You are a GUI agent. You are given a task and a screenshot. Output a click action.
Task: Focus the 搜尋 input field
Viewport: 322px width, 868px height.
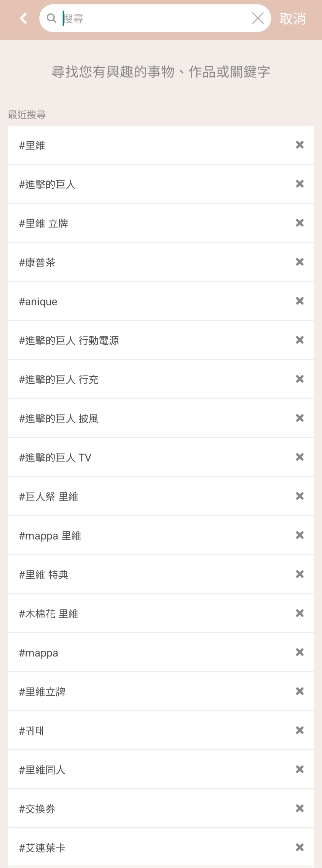(155, 18)
